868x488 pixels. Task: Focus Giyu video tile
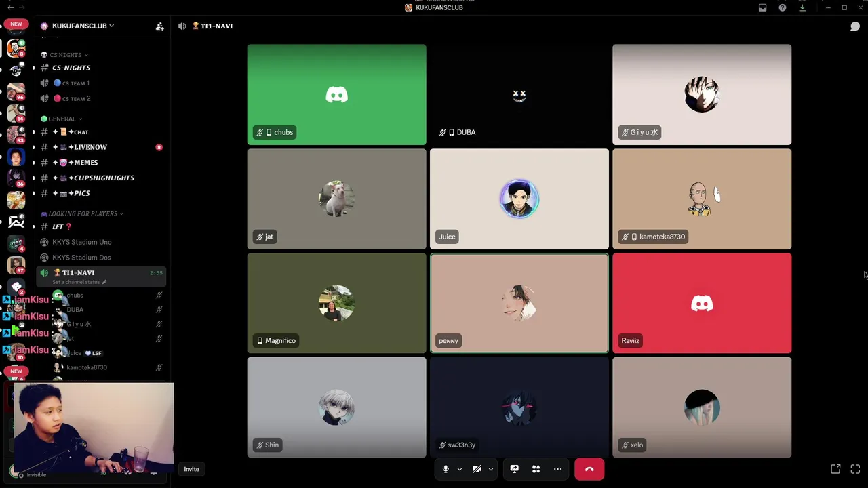702,95
